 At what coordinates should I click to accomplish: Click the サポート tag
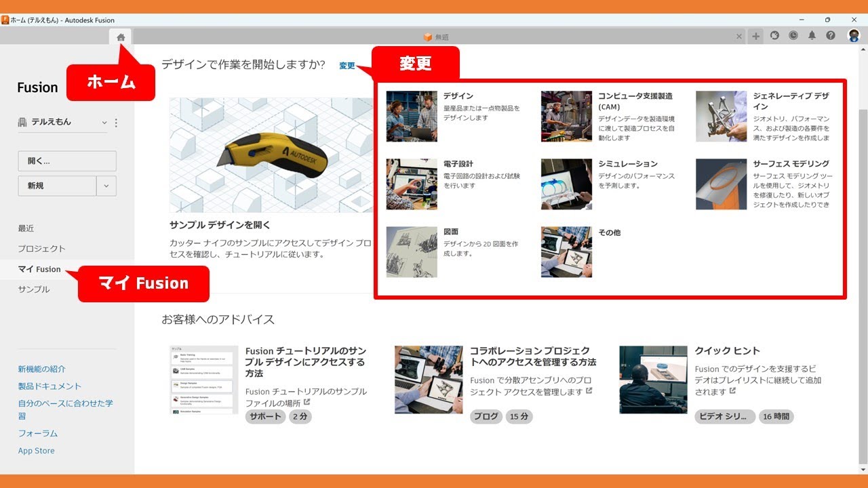265,417
